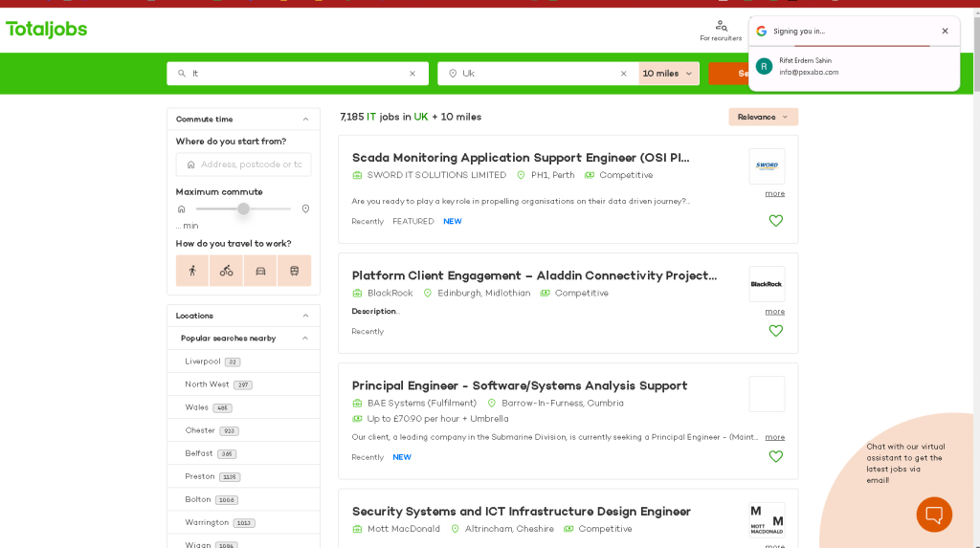Click Mott MacDonald company name text
This screenshot has width=980, height=548.
coord(404,529)
